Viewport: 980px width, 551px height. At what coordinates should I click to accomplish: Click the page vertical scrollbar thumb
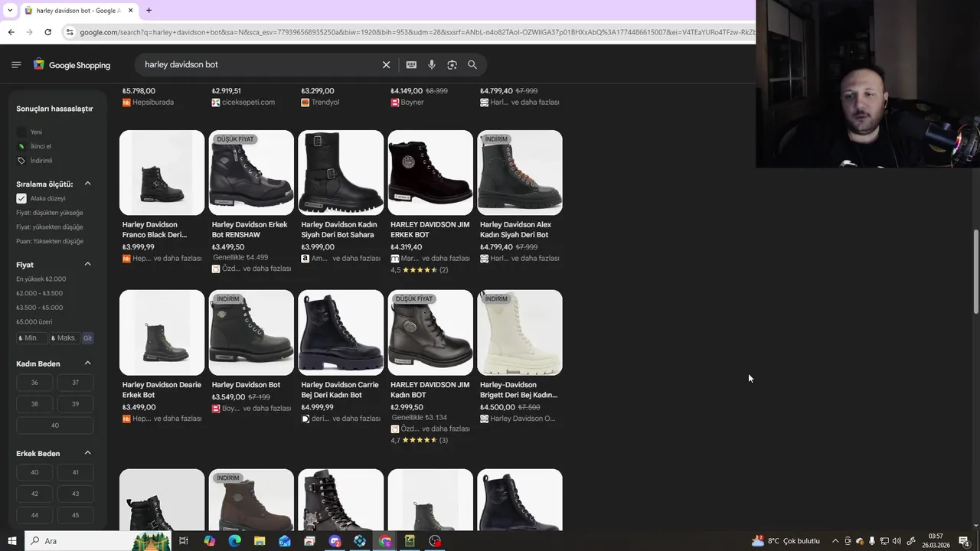click(975, 271)
